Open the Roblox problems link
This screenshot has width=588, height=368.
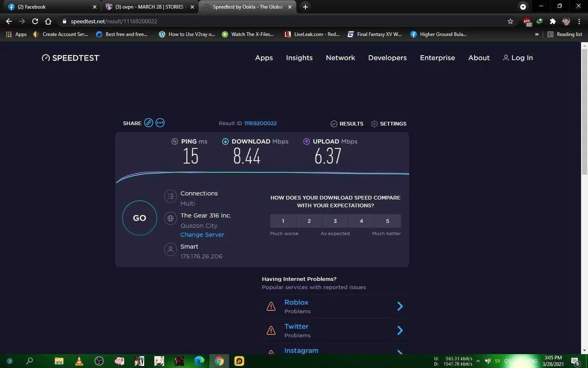(296, 302)
